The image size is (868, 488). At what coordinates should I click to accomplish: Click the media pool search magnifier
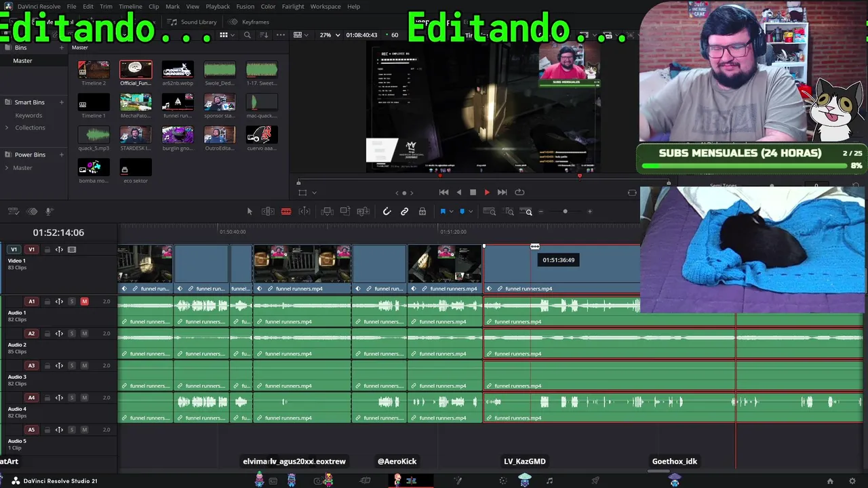[248, 35]
